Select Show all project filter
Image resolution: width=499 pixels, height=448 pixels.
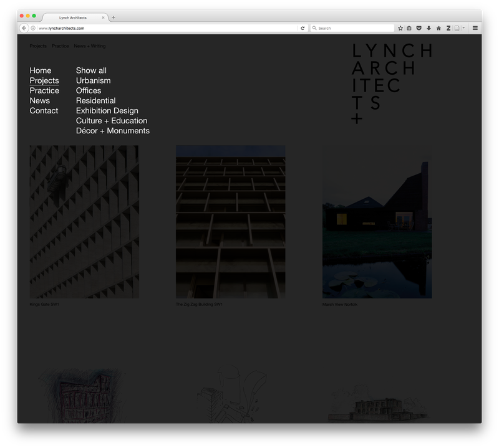[91, 70]
